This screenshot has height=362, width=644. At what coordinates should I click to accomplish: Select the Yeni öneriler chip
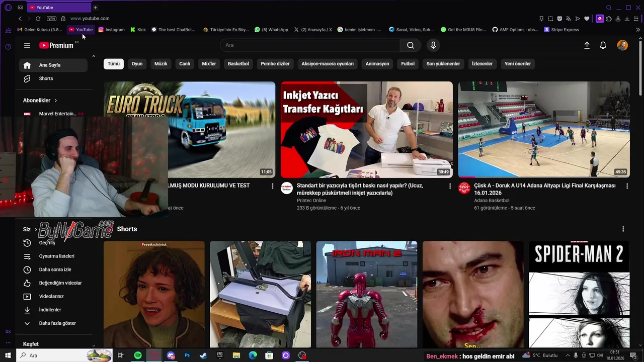518,64
